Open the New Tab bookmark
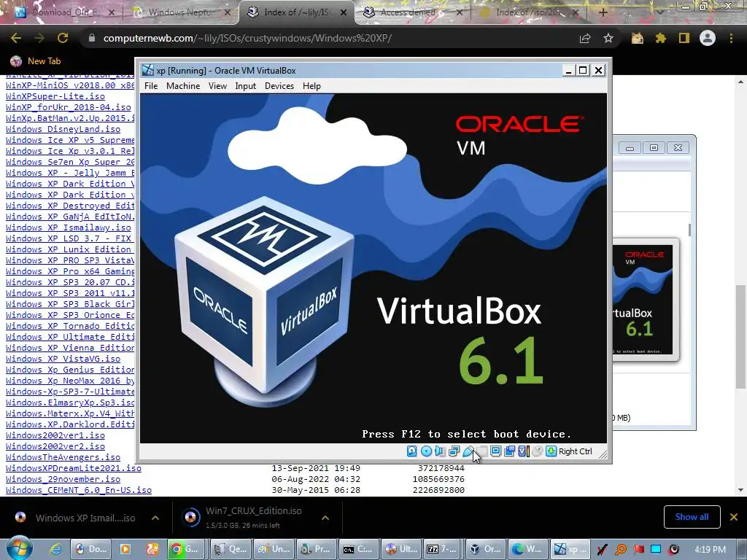Viewport: 747px width, 560px height. point(36,61)
